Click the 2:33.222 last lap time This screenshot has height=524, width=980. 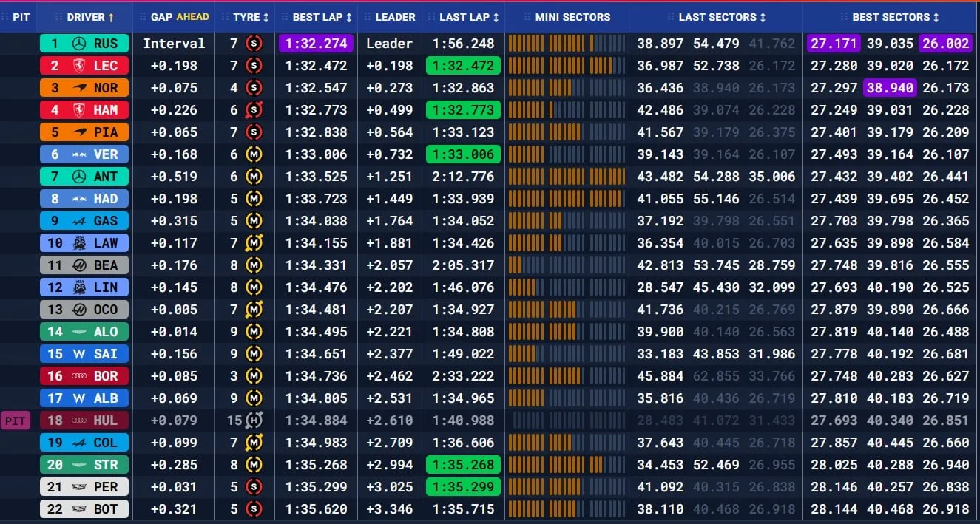[x=464, y=376]
